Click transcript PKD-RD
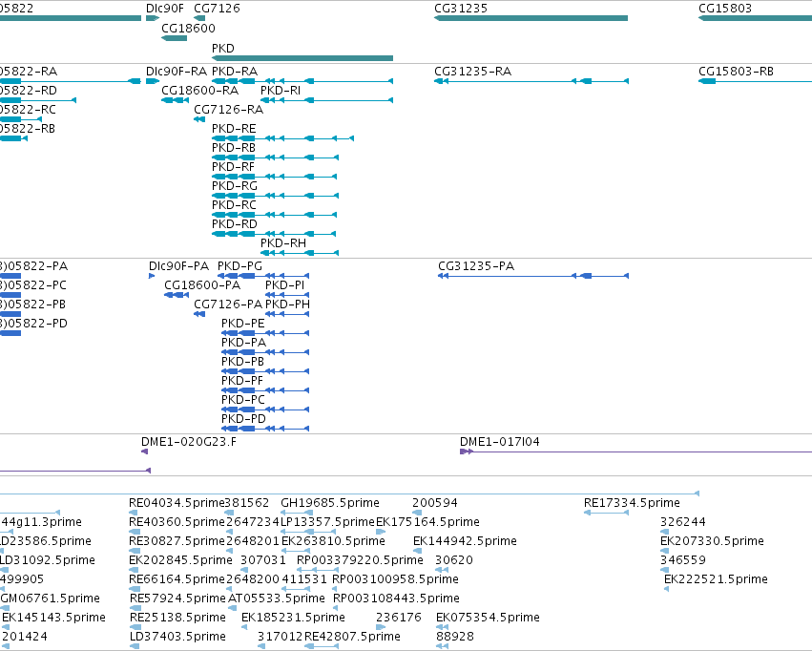Image resolution: width=812 pixels, height=651 pixels. (x=275, y=234)
